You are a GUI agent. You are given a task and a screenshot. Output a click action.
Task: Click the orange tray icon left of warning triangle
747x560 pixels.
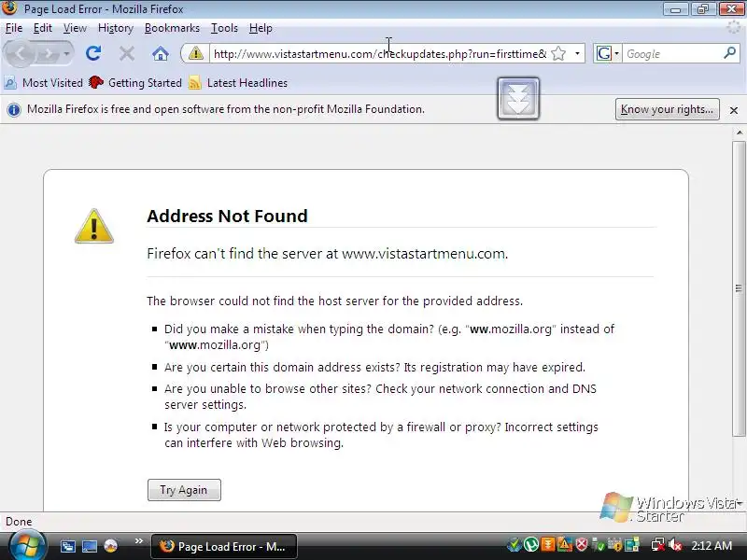click(x=548, y=544)
